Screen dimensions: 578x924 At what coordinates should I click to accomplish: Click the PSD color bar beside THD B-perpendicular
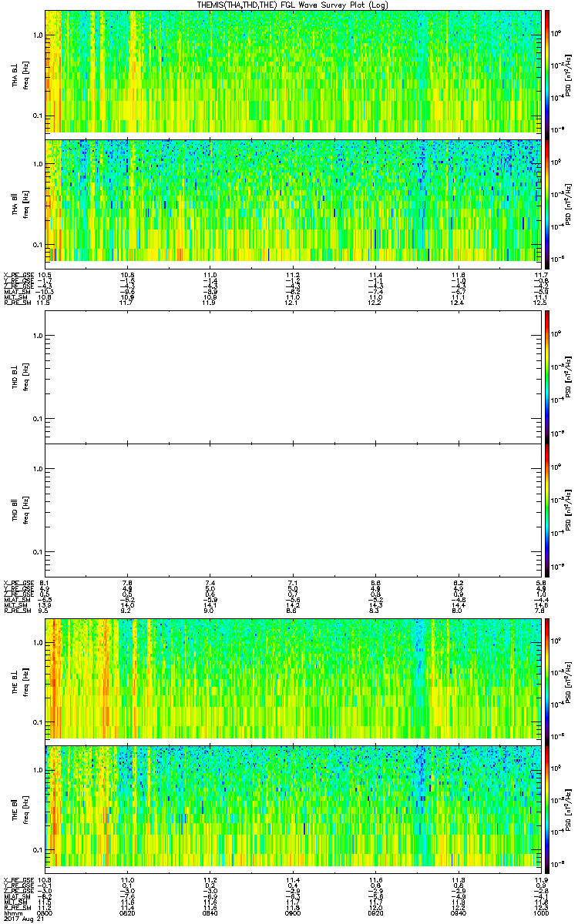(547, 377)
